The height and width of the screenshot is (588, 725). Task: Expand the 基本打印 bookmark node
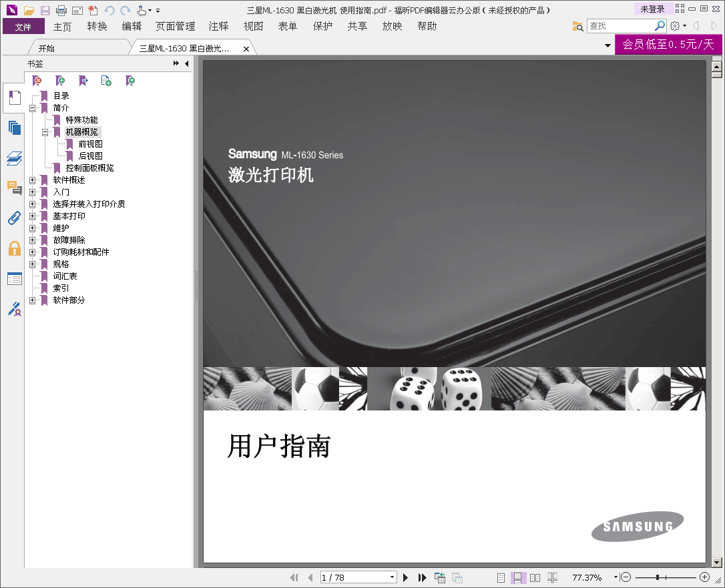(32, 216)
